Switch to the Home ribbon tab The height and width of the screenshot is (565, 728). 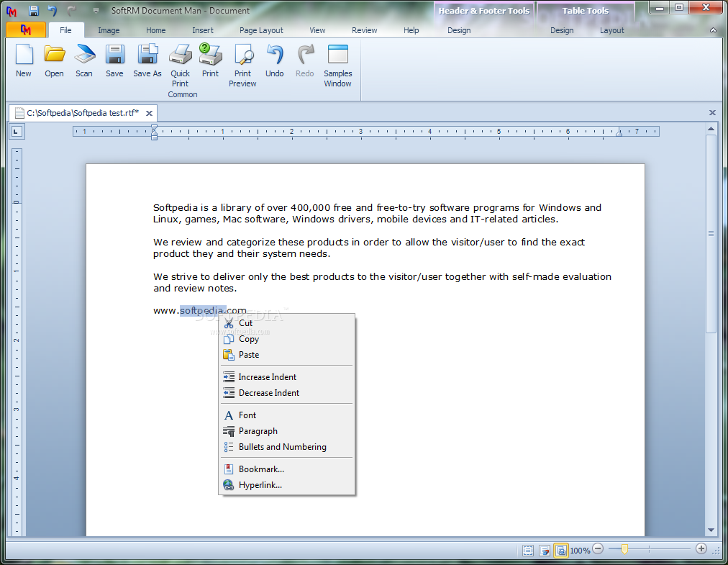(155, 30)
